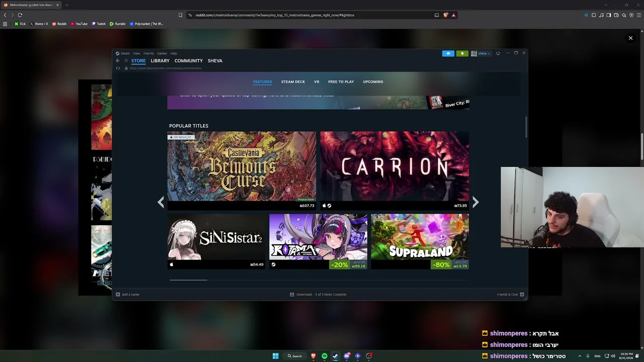Open Windows Start menu

pyautogui.click(x=275, y=356)
